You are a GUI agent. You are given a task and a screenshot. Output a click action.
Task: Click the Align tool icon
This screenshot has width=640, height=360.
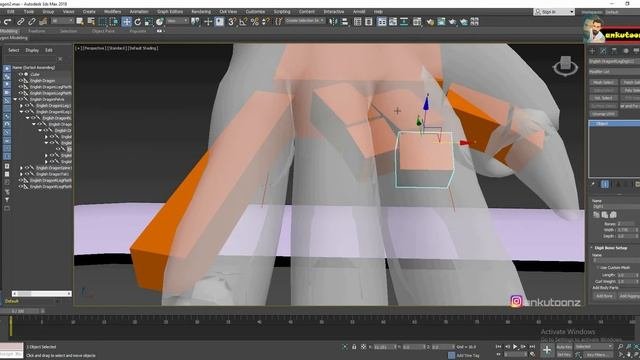[x=345, y=22]
